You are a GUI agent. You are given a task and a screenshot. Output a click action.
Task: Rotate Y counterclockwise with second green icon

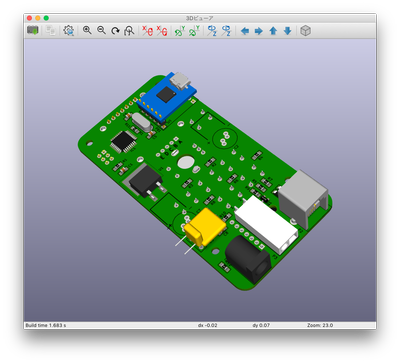(194, 31)
